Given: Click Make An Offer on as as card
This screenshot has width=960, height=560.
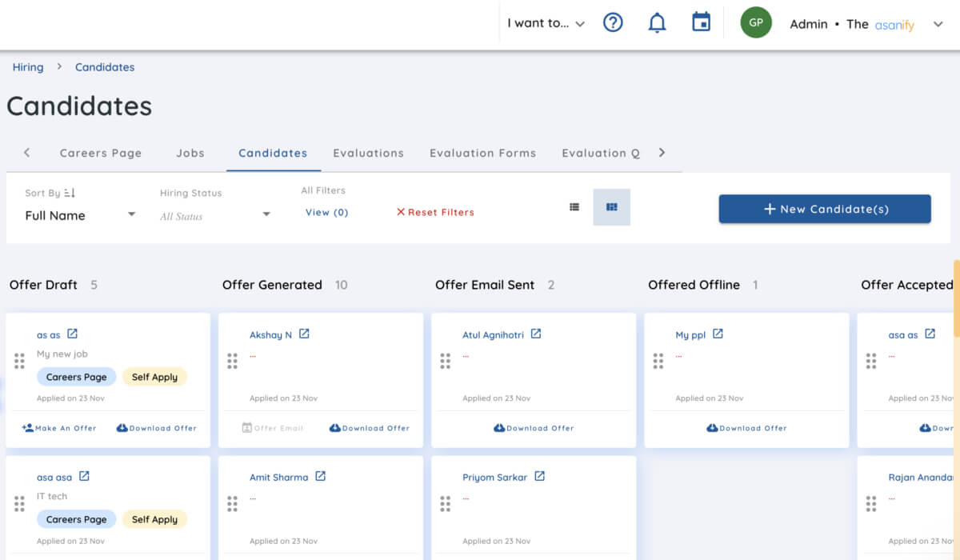Looking at the screenshot, I should tap(59, 428).
